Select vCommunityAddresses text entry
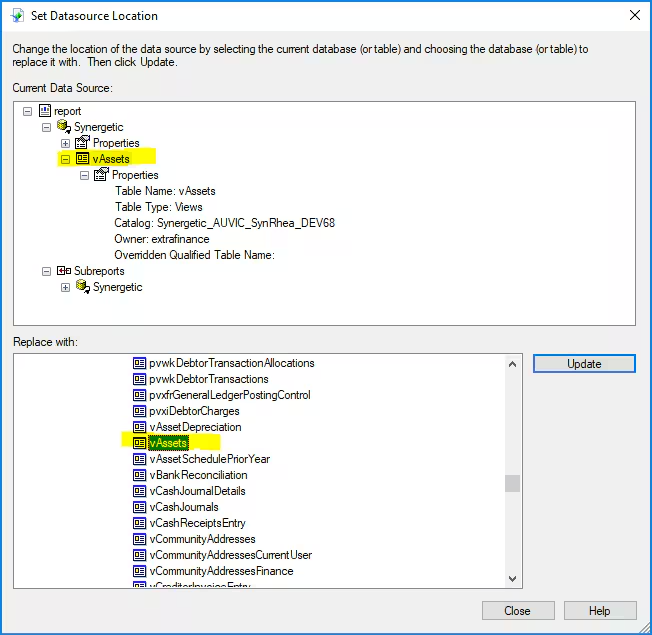Viewport: 652px width, 635px height. click(x=202, y=539)
